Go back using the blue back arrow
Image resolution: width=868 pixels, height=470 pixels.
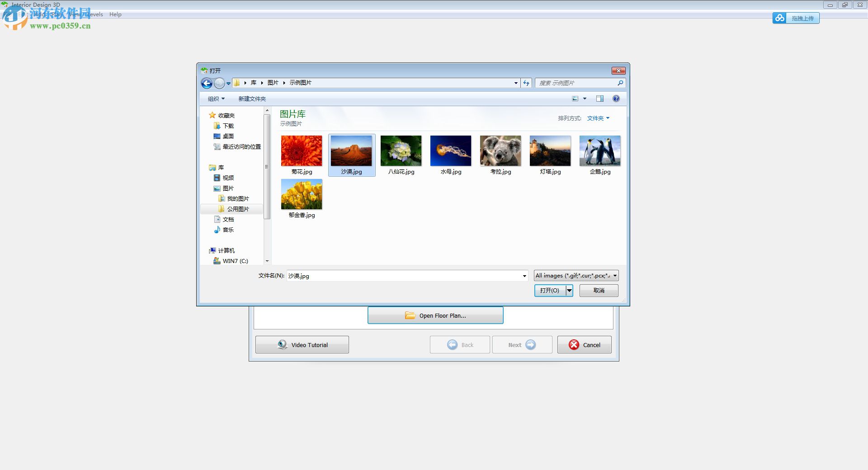click(207, 83)
